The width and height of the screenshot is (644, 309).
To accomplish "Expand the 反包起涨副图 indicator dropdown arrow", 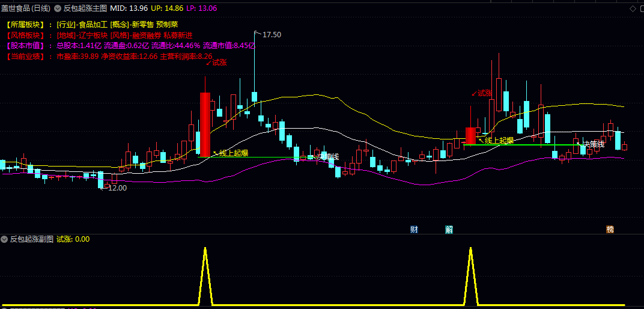I will click(5, 239).
